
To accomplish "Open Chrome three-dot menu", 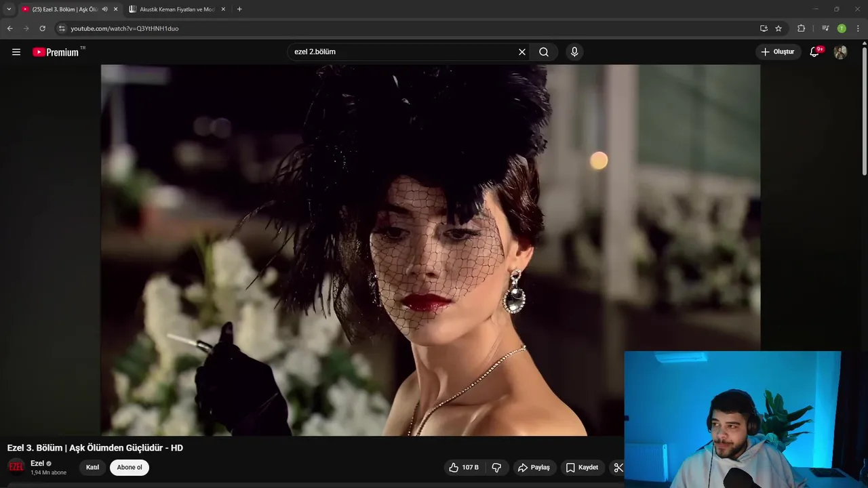I will click(859, 28).
